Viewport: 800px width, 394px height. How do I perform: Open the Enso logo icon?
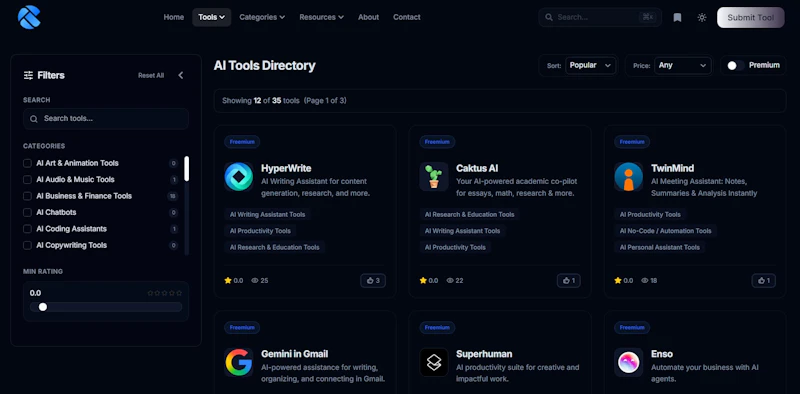point(629,362)
